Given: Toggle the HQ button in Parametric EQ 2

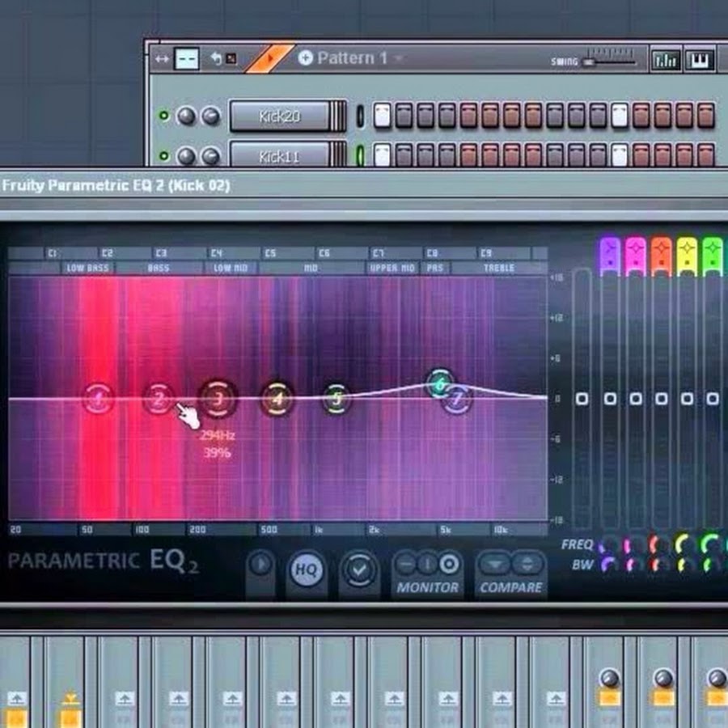Looking at the screenshot, I should (306, 569).
